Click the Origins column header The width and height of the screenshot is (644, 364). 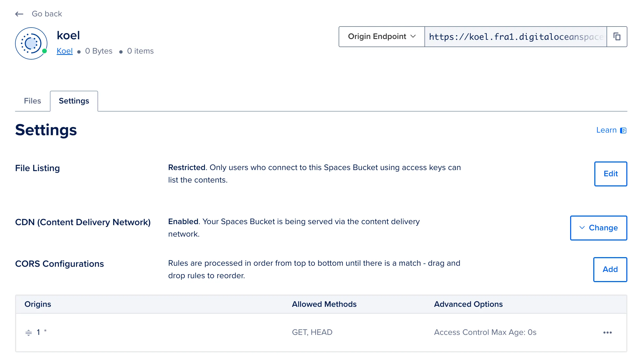click(38, 304)
